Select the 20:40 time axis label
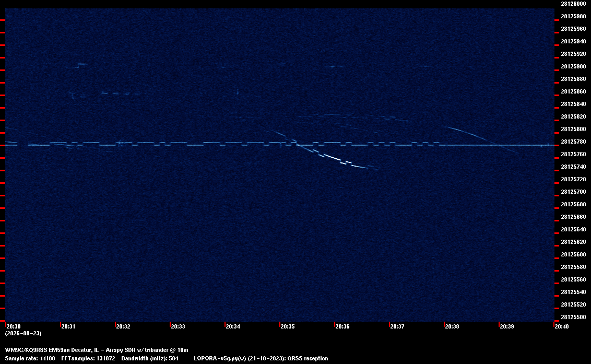Image resolution: width=591 pixels, height=364 pixels. coord(562,326)
